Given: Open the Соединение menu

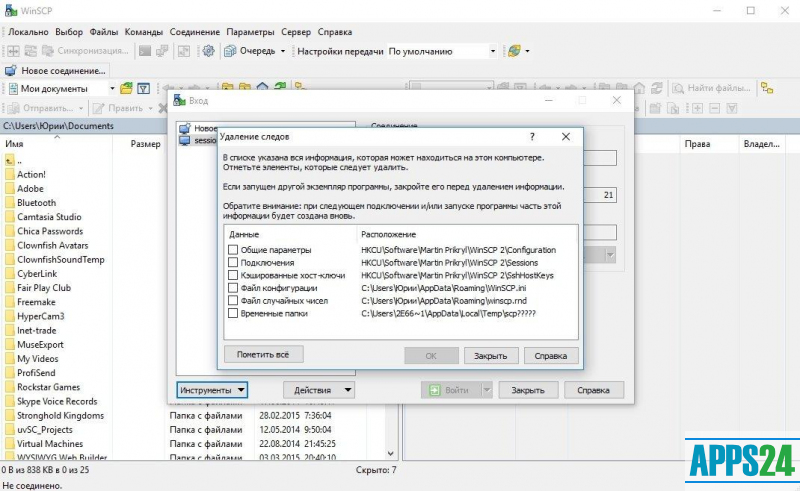Looking at the screenshot, I should (195, 32).
